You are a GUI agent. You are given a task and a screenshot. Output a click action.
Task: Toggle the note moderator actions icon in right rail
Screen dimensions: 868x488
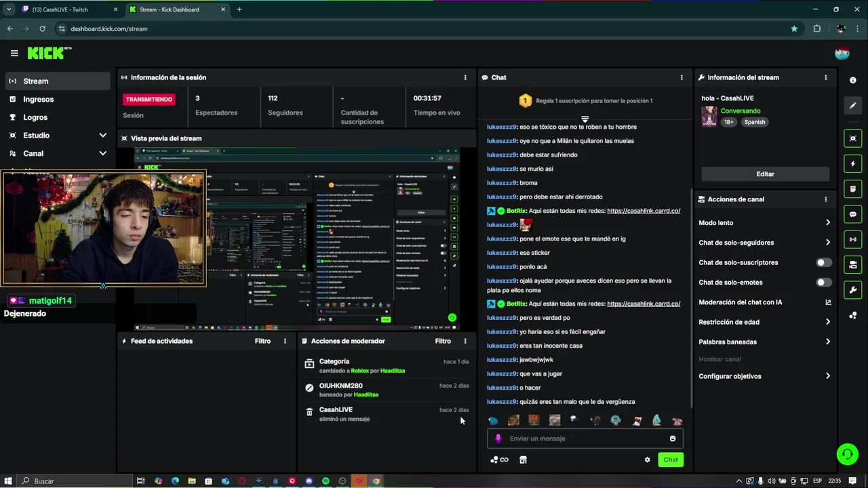pos(853,188)
